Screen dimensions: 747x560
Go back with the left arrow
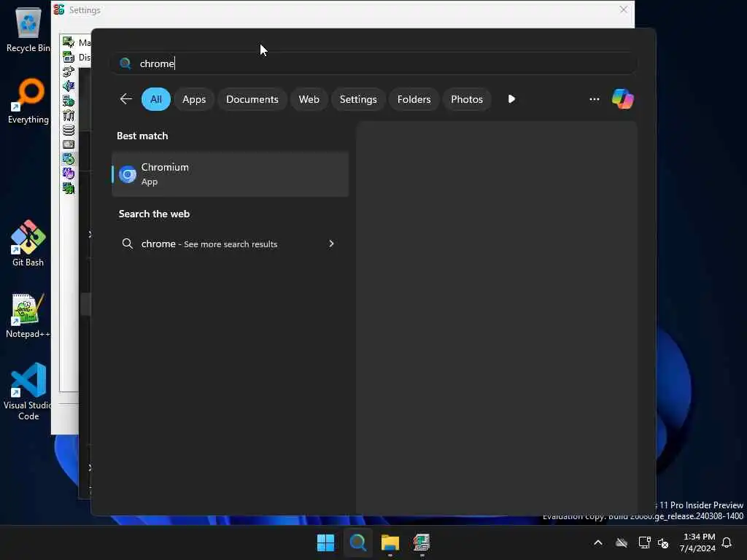pyautogui.click(x=125, y=99)
